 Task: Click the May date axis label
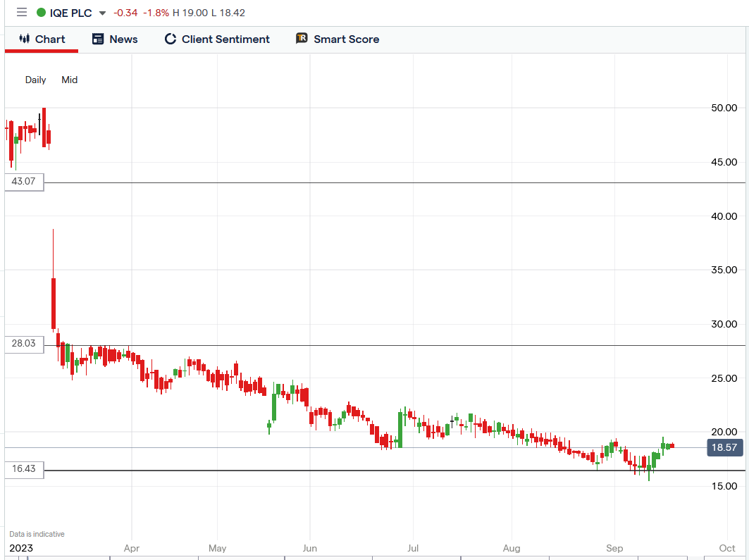click(217, 548)
